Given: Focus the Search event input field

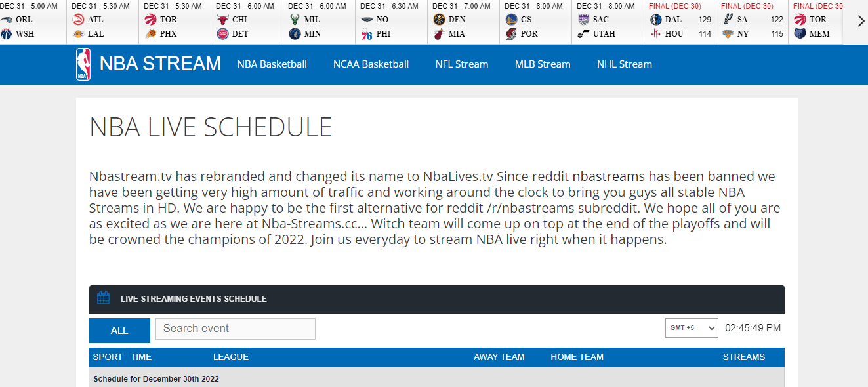Looking at the screenshot, I should (x=235, y=329).
